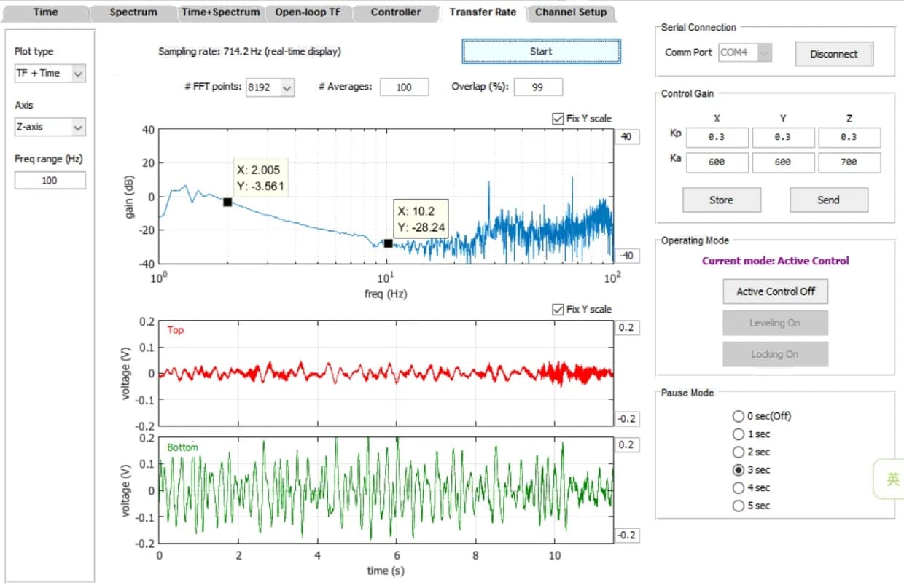Open the FFT points dropdown
The image size is (904, 588).
point(270,87)
